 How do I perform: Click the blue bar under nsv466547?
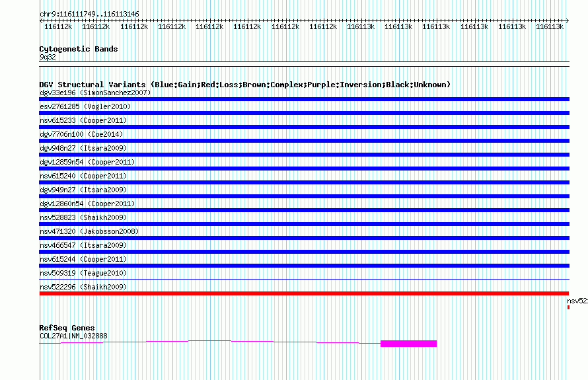304,252
